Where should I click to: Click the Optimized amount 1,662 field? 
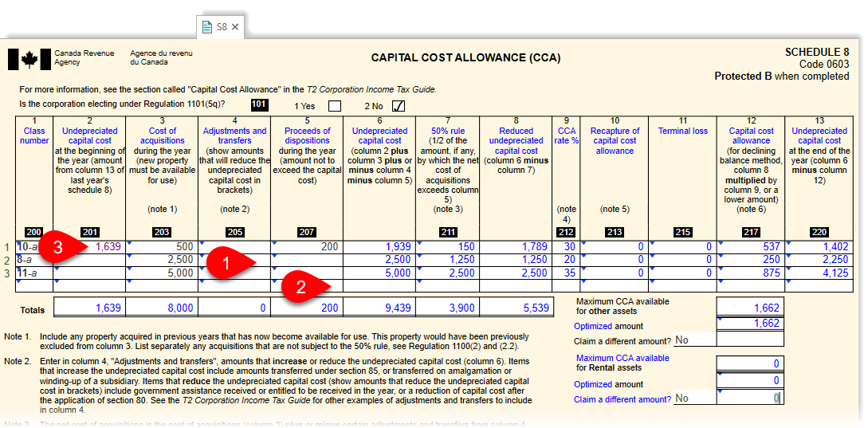(x=751, y=324)
